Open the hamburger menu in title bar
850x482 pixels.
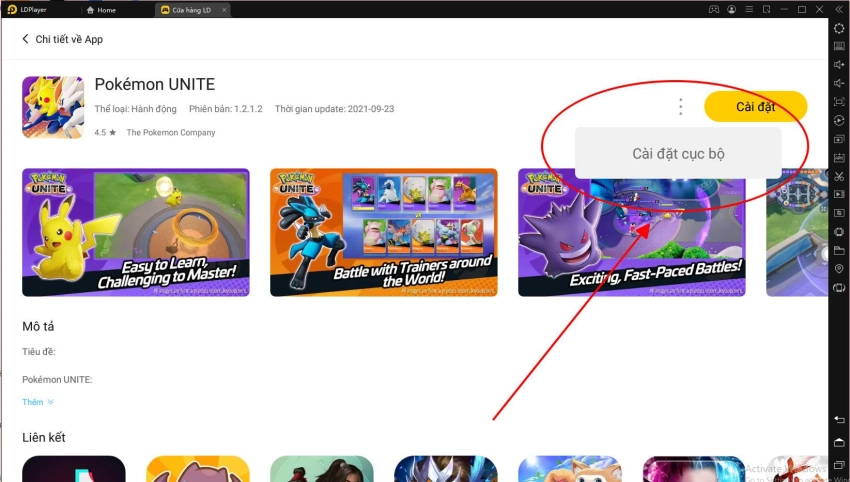[x=749, y=10]
